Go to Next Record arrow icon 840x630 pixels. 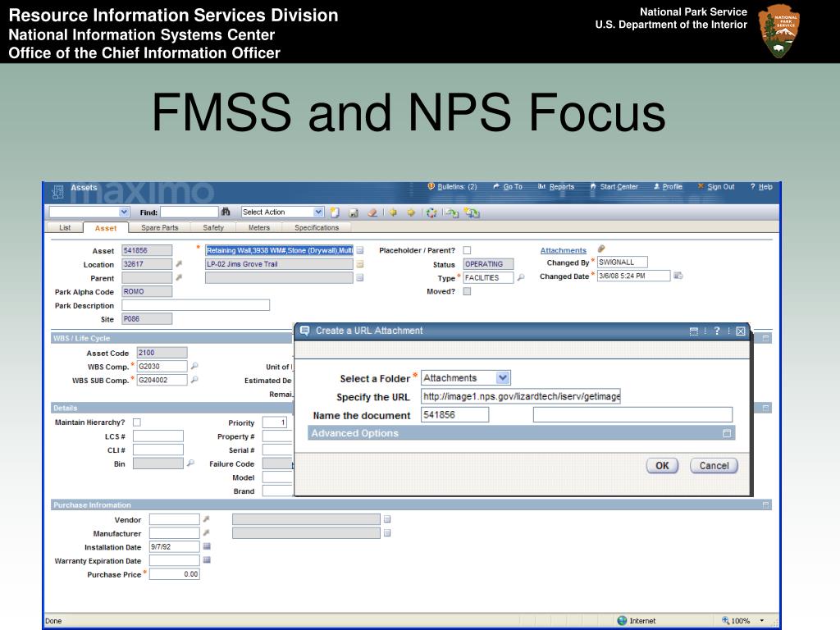(411, 212)
